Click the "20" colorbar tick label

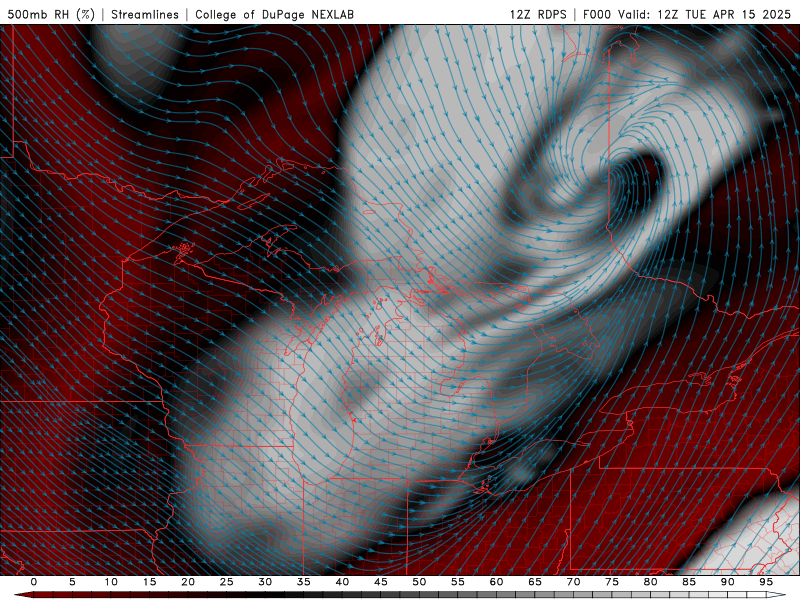pyautogui.click(x=188, y=582)
